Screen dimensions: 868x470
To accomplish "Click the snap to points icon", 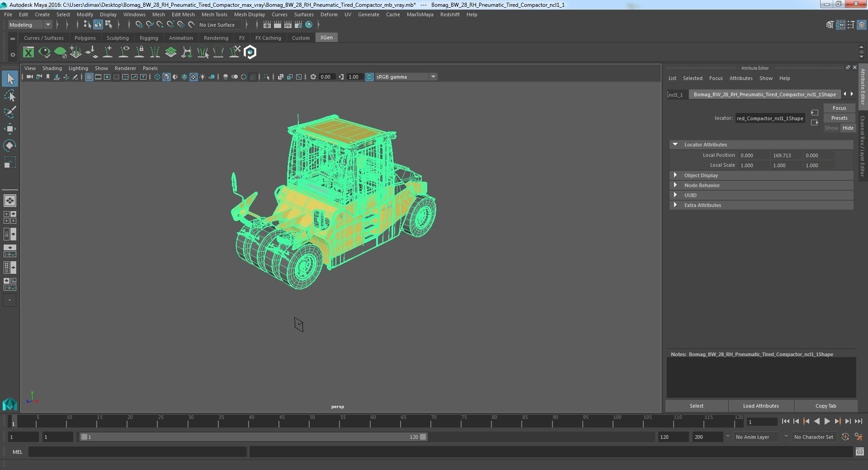I will click(160, 25).
